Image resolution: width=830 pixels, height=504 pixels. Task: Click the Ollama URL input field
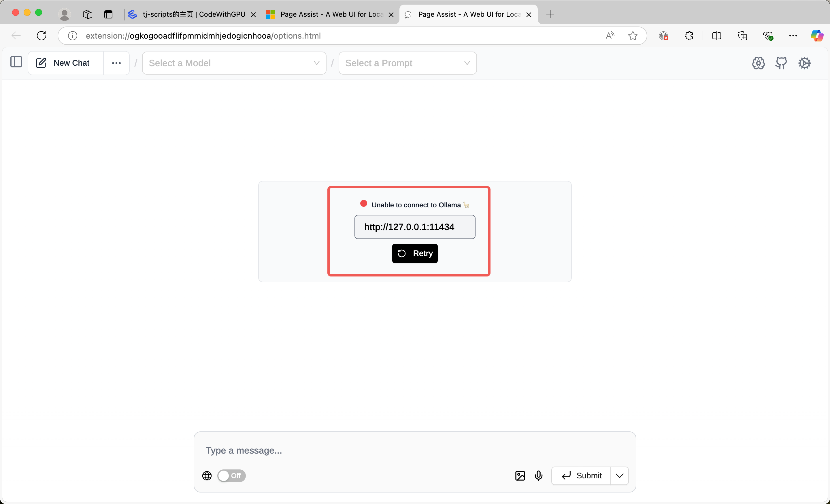point(415,227)
